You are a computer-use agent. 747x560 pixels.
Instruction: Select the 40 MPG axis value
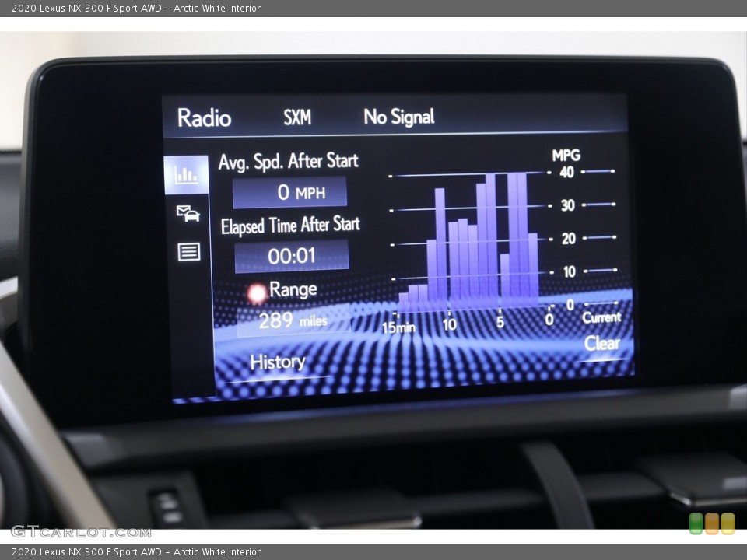(x=567, y=172)
